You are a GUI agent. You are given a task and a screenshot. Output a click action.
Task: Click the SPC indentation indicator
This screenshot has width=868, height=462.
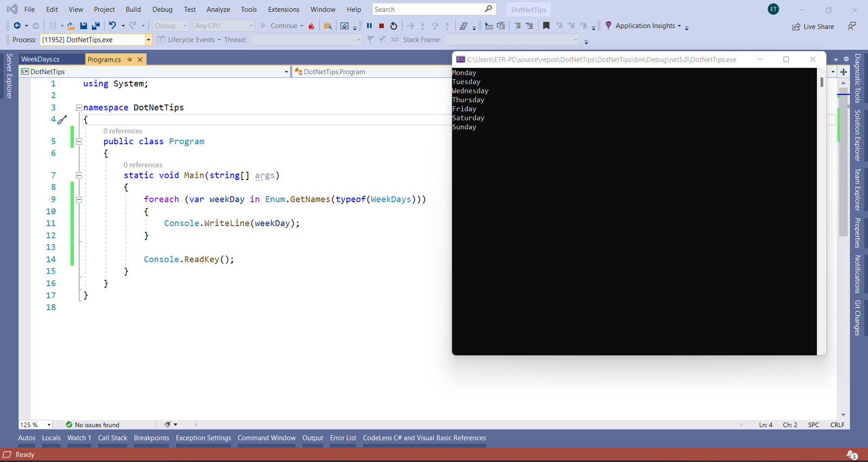(814, 425)
